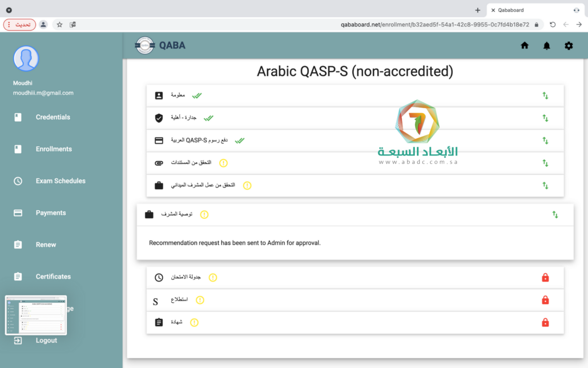
Task: Select the Qababoard browser tab
Action: click(534, 10)
